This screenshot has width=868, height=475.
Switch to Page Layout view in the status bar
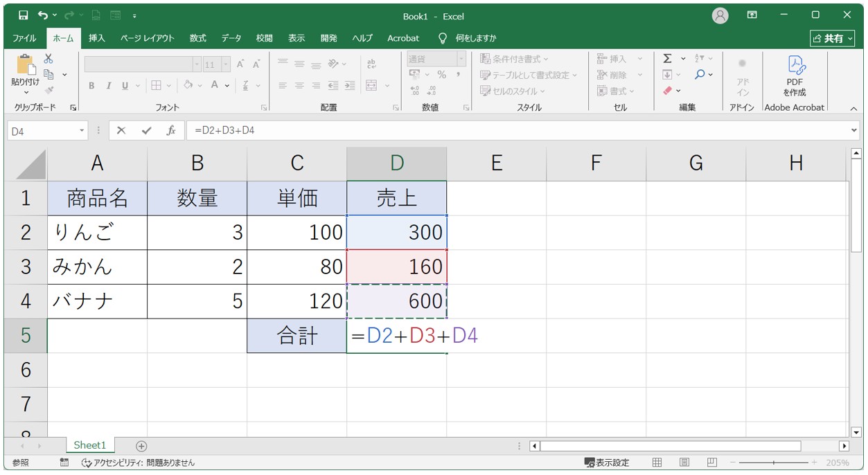tap(684, 463)
